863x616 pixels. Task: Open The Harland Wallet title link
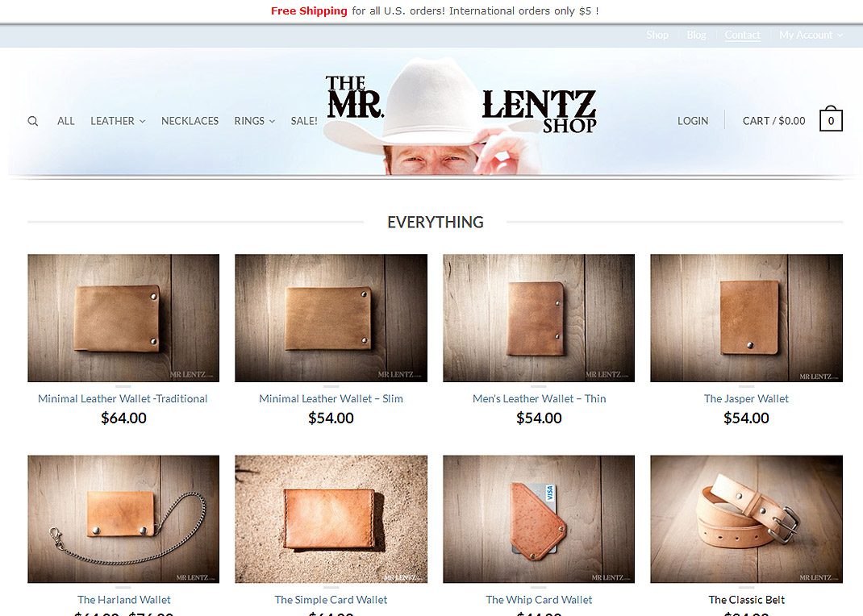(x=124, y=600)
